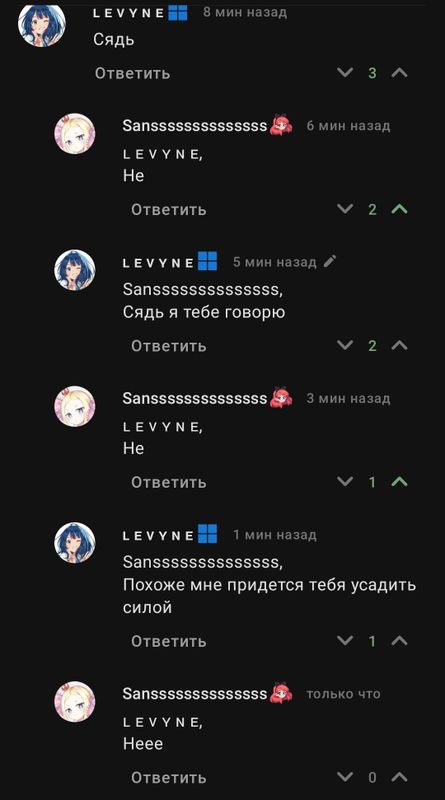Upvote the "Неее" comment
Screen dimensions: 445x800
point(399,777)
